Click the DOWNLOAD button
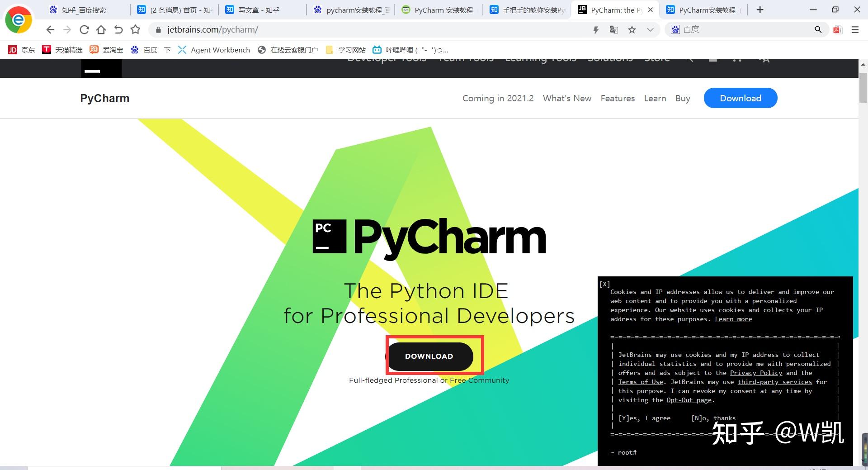 [x=429, y=356]
